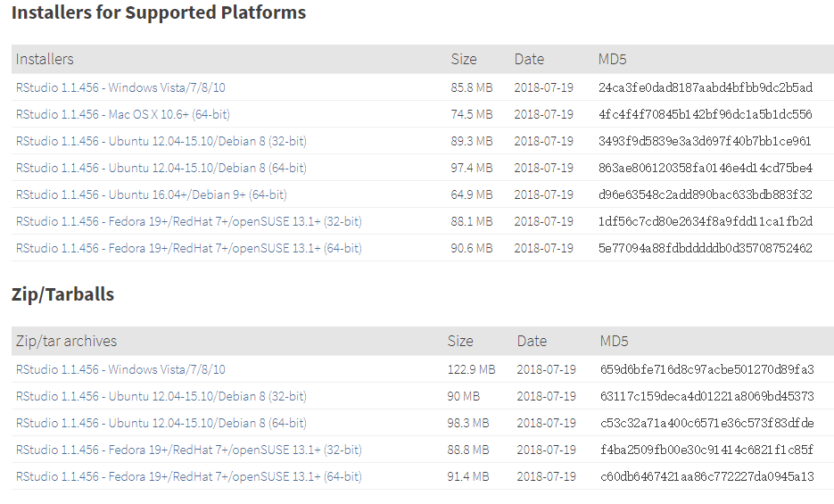The height and width of the screenshot is (504, 834).
Task: Click the Size header in installers table
Action: 464,60
